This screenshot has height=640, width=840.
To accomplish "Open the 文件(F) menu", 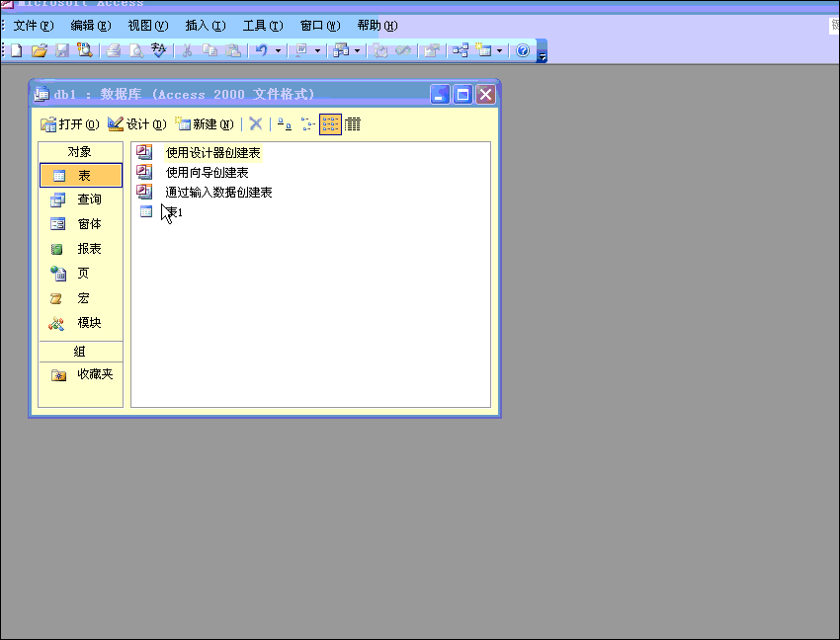I will 34,26.
